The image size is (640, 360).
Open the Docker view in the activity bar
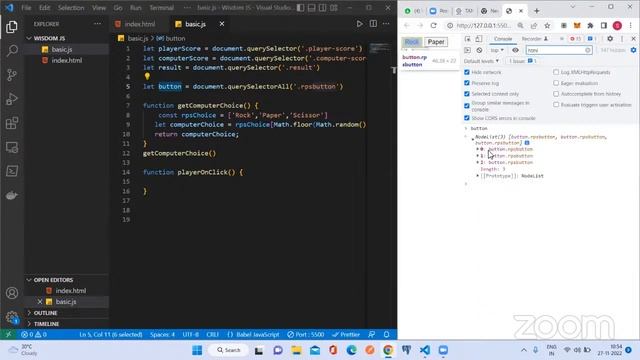click(12, 195)
